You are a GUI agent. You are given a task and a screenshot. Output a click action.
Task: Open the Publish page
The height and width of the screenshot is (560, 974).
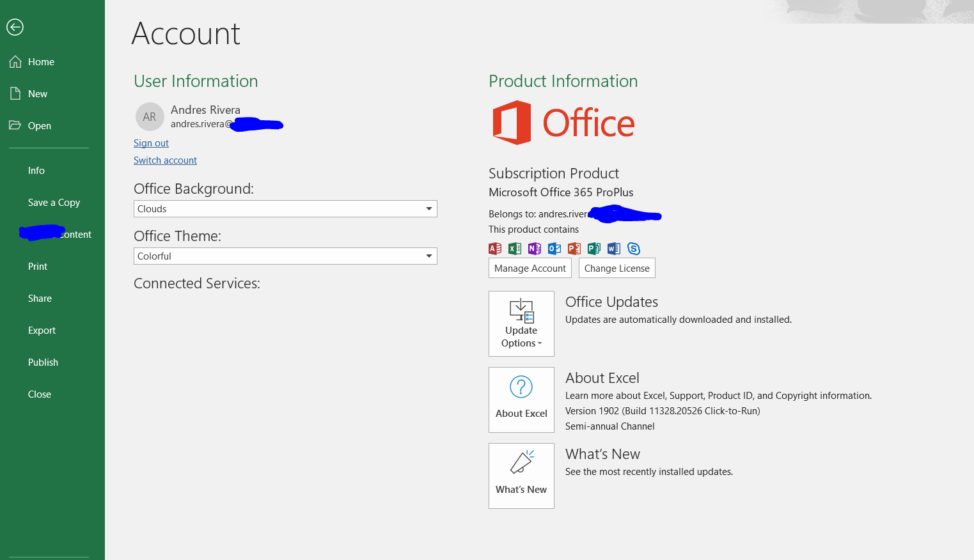click(x=43, y=362)
